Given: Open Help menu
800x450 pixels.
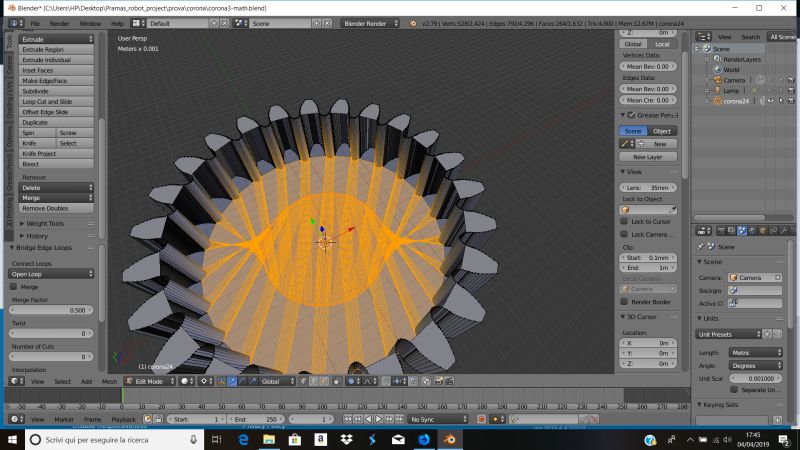Looking at the screenshot, I should [117, 23].
